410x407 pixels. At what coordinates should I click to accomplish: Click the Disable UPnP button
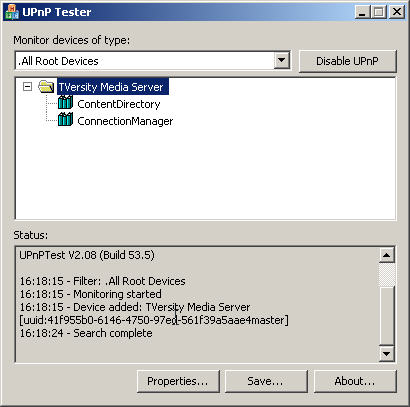click(348, 61)
